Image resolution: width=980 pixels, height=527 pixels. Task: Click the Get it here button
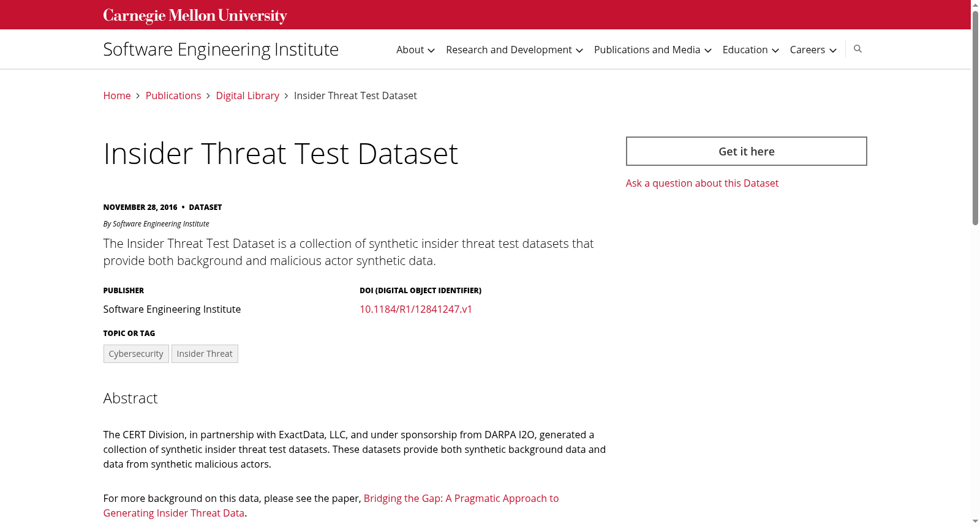tap(746, 151)
